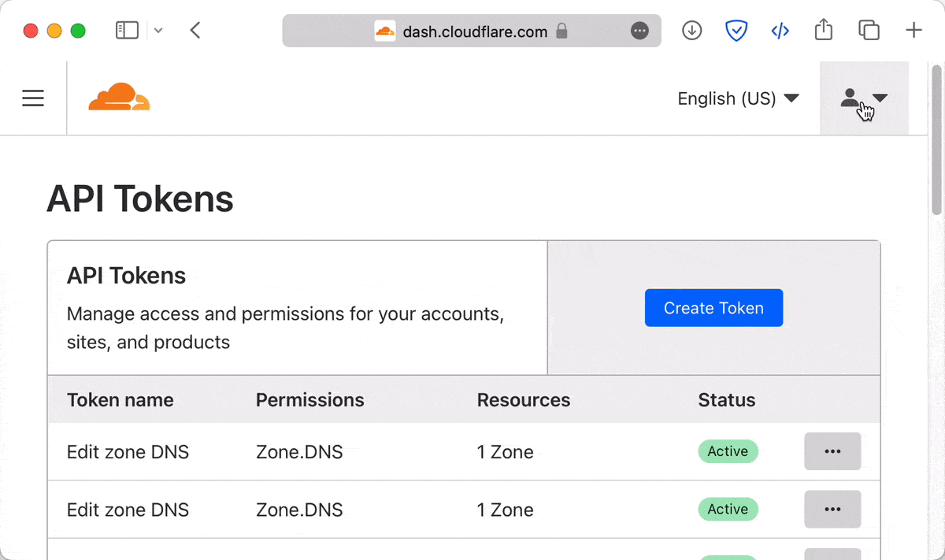Click 1 Zone resource in second row
The height and width of the screenshot is (560, 945).
pyautogui.click(x=506, y=510)
